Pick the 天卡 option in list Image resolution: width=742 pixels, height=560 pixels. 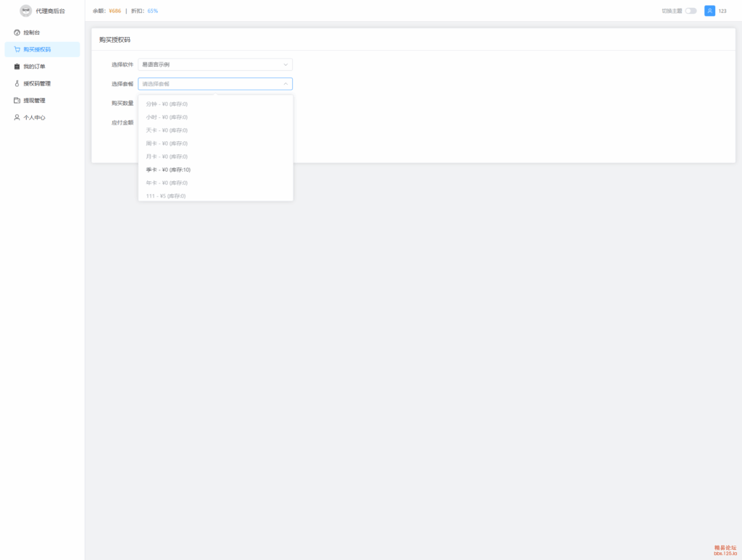click(x=167, y=130)
